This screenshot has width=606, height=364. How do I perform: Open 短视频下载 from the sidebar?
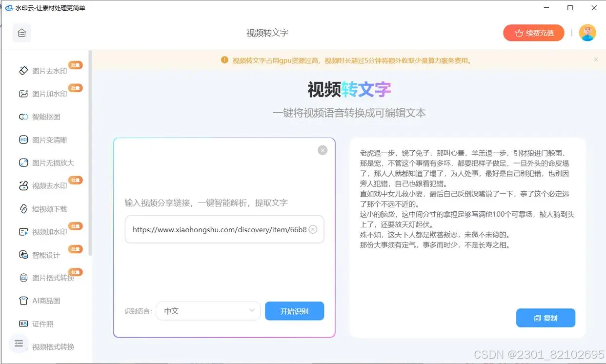click(x=50, y=209)
